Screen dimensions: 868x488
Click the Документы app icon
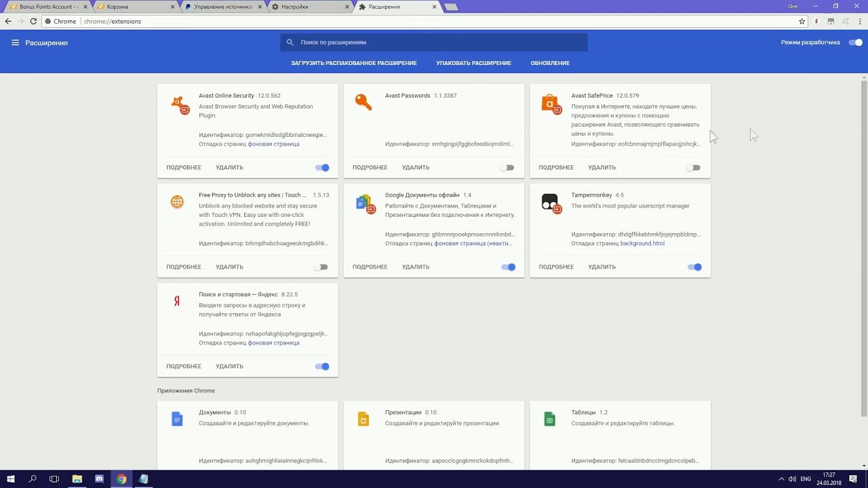point(177,419)
